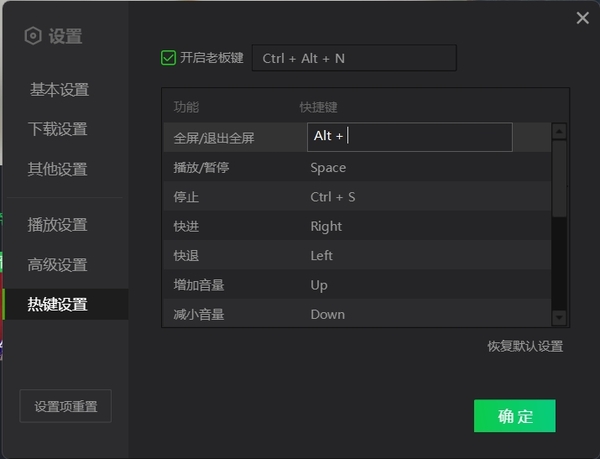Switch to 下载设置 tab
The image size is (600, 459).
(x=58, y=129)
